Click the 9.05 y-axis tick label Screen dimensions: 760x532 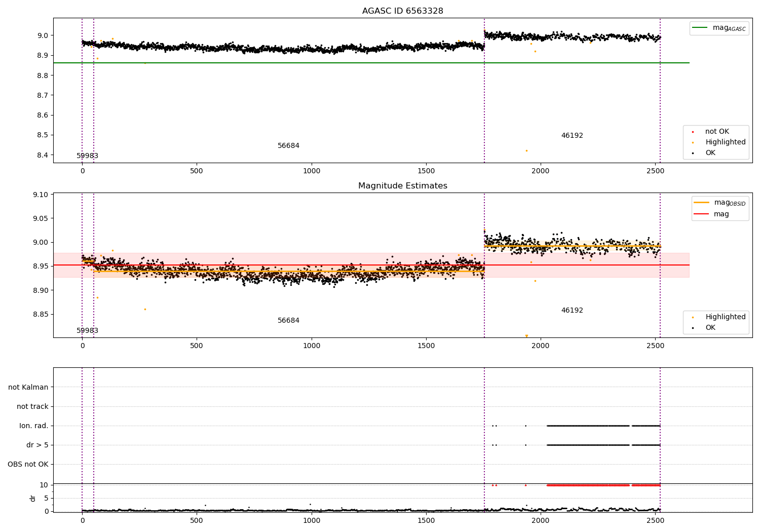(40, 218)
